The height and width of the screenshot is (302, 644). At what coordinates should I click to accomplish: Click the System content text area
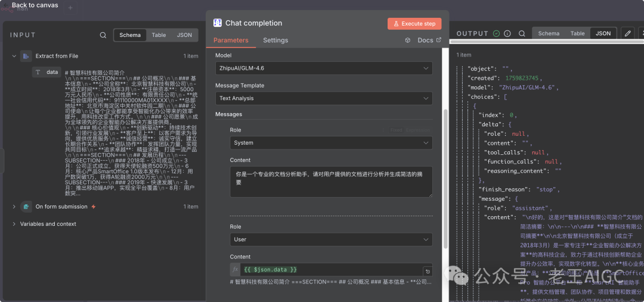pos(331,182)
